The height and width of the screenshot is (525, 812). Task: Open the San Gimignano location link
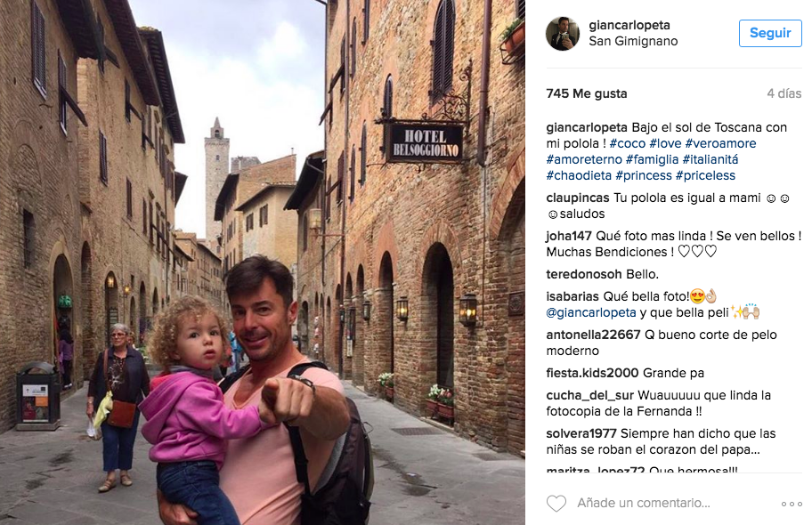(633, 41)
